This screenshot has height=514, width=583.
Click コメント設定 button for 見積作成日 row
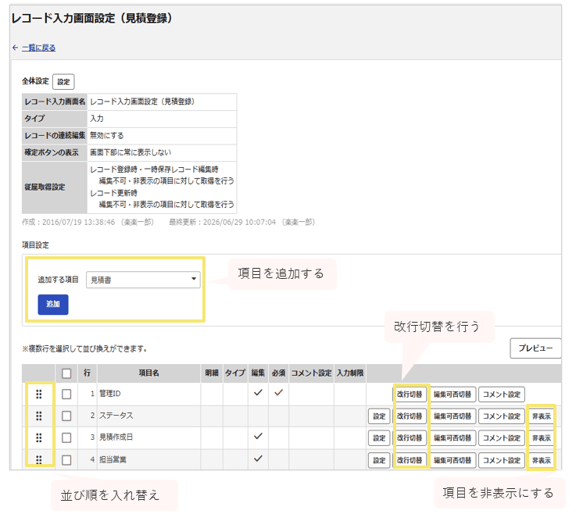pyautogui.click(x=502, y=438)
